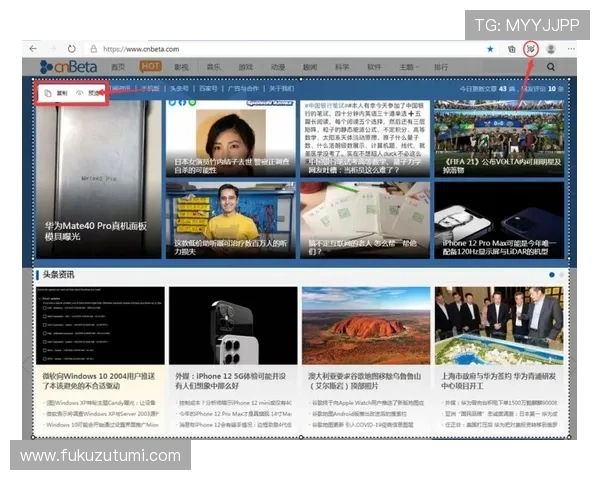Viewport: 600px width, 480px height.
Task: Open the HOT navigation badge
Action: pos(150,67)
